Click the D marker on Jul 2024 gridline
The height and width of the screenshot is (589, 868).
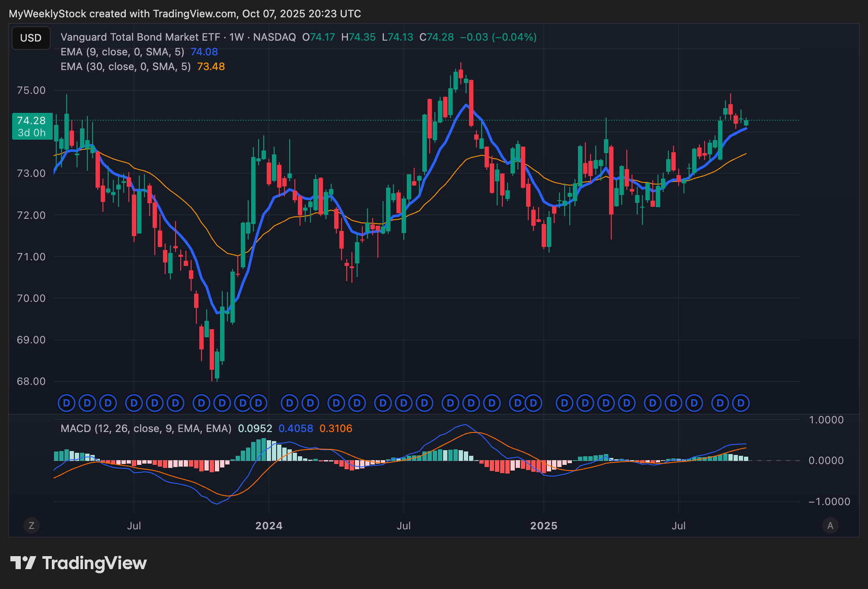404,403
